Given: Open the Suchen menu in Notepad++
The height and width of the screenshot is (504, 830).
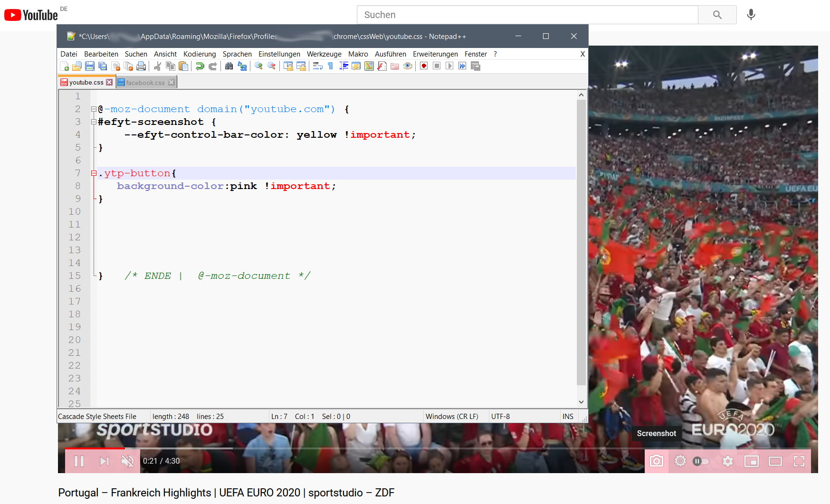Looking at the screenshot, I should pyautogui.click(x=136, y=54).
